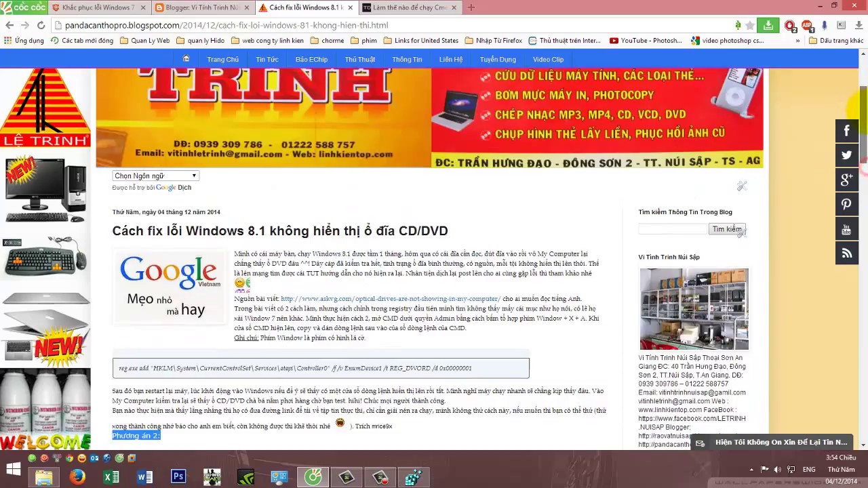Open Thông Tin menu item

407,60
